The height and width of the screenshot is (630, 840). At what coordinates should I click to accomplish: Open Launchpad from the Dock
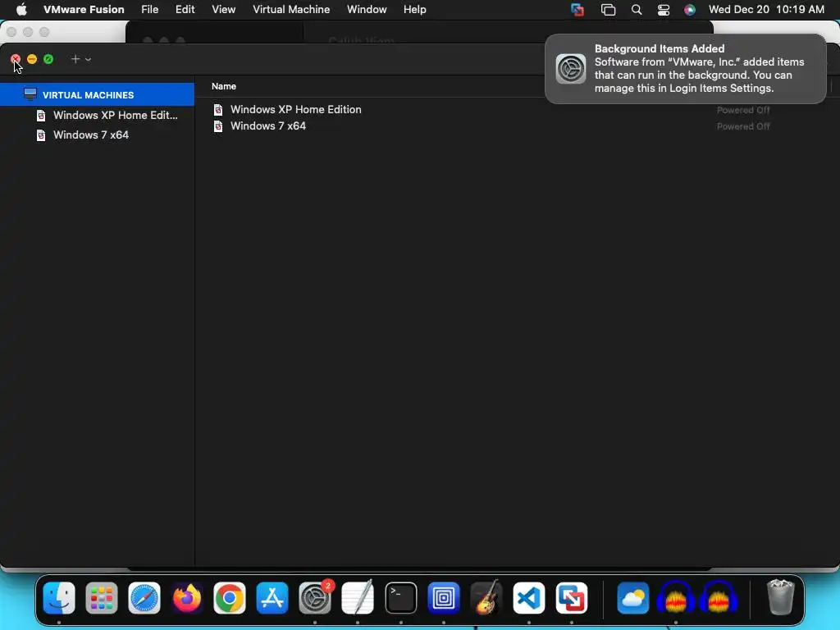click(x=101, y=598)
